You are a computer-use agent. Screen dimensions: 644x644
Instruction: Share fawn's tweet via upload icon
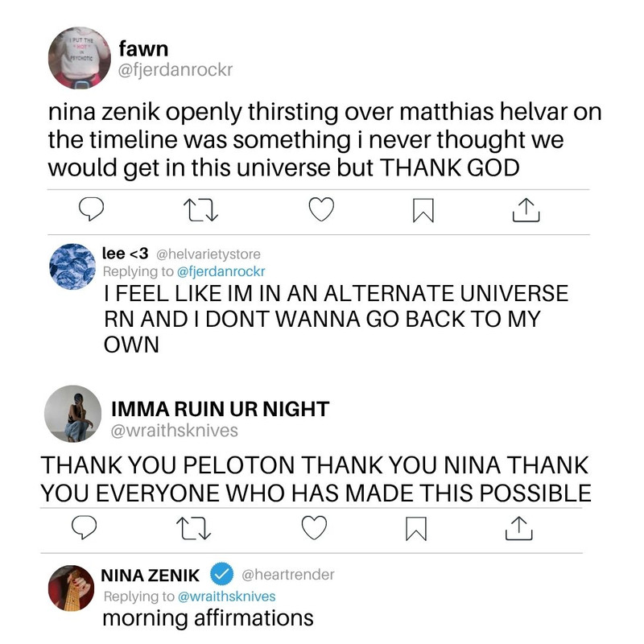click(526, 210)
